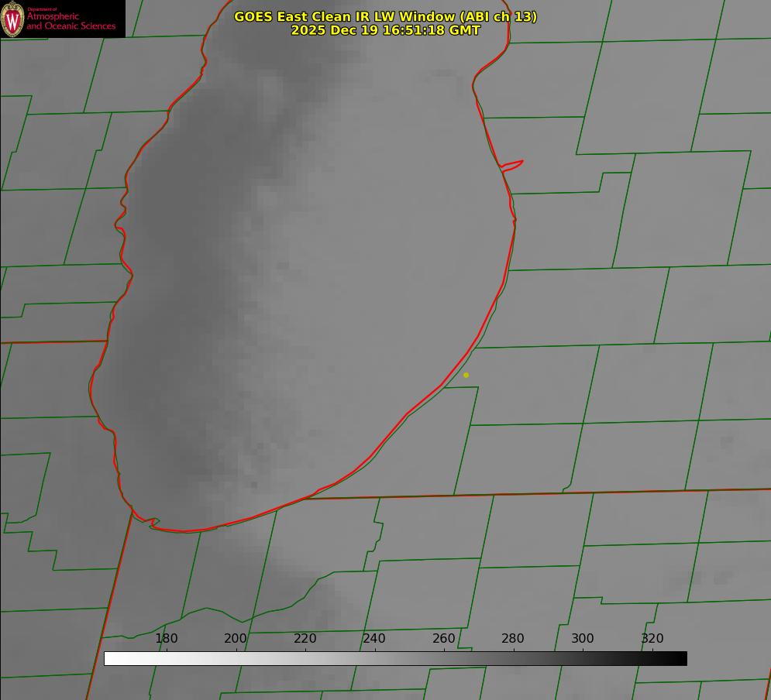This screenshot has width=771, height=700.
Task: Click the 300 label on colorbar
Action: coord(583,638)
